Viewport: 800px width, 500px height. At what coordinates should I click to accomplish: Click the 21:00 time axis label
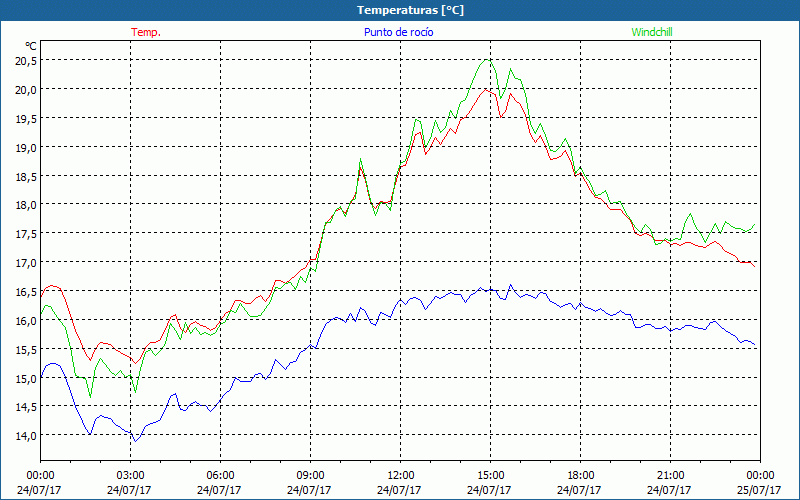670,475
